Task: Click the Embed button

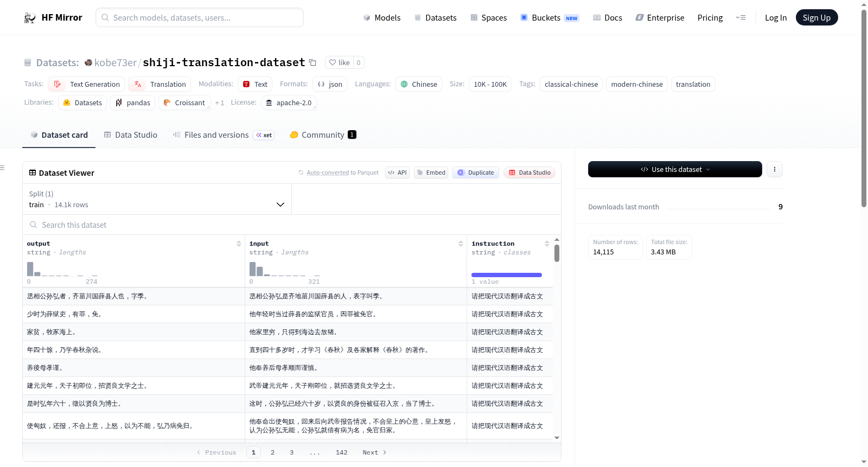Action: (431, 172)
